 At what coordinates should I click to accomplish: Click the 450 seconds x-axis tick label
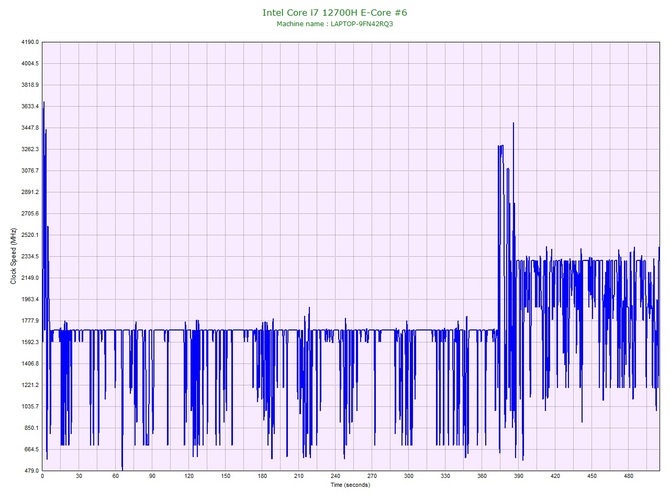(592, 476)
